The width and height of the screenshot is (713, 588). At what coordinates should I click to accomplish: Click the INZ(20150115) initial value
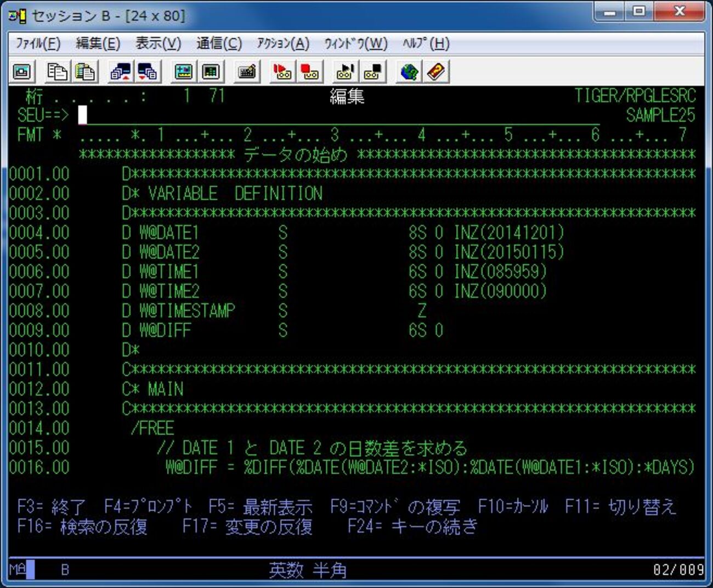(x=509, y=252)
